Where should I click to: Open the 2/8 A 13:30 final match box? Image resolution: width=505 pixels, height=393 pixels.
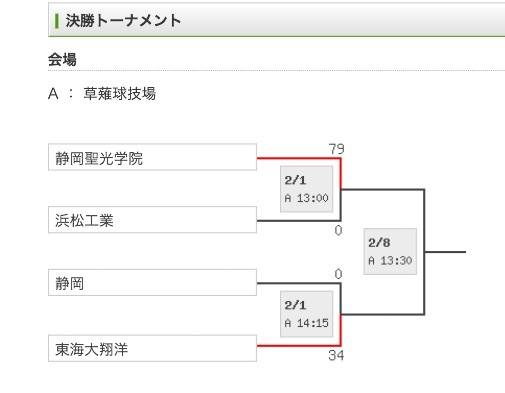pyautogui.click(x=390, y=251)
